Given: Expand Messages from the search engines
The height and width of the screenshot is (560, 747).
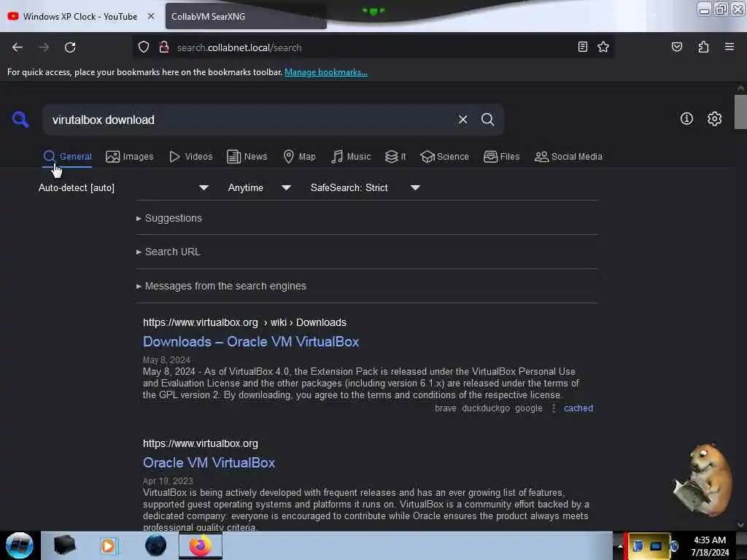Looking at the screenshot, I should (x=221, y=286).
